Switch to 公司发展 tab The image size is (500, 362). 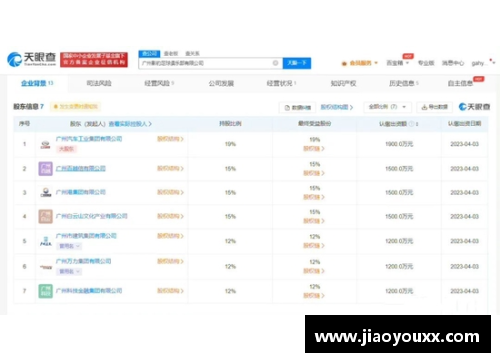tap(221, 83)
